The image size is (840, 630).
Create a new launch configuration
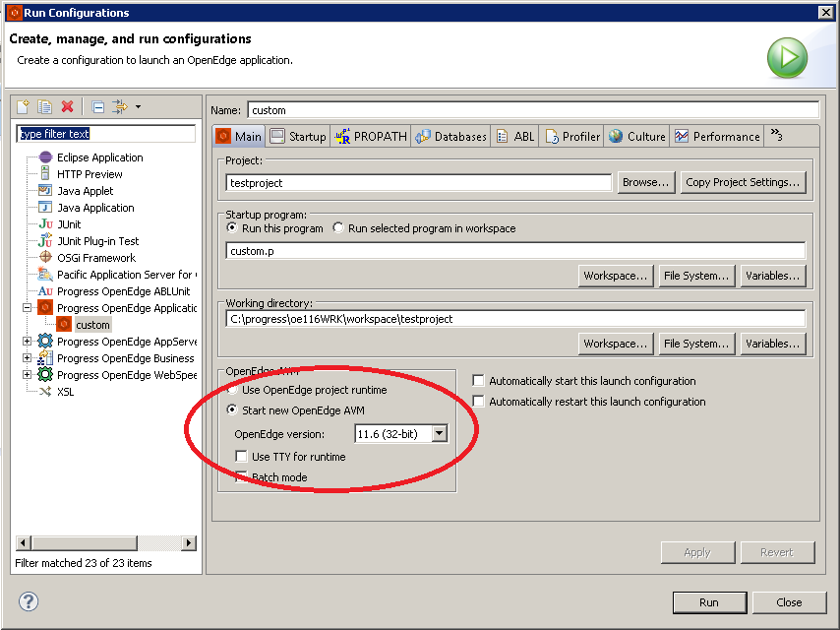pos(22,106)
